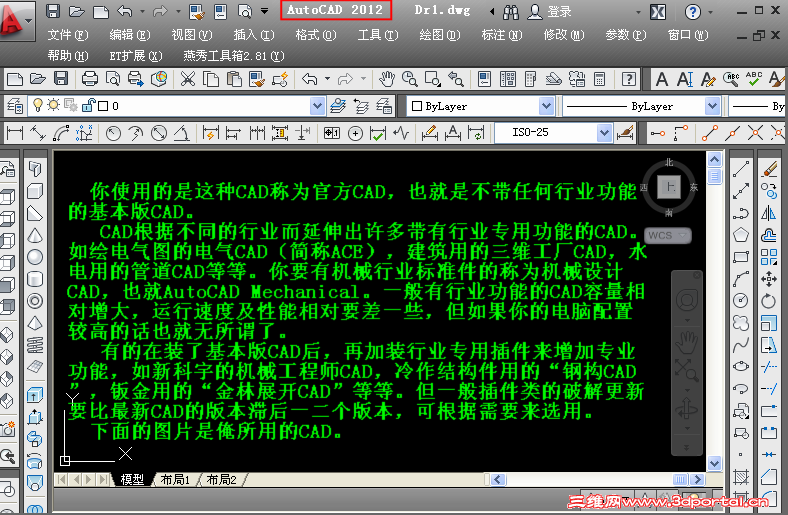Switch to the 布局1 tab
The height and width of the screenshot is (515, 788).
tap(175, 480)
